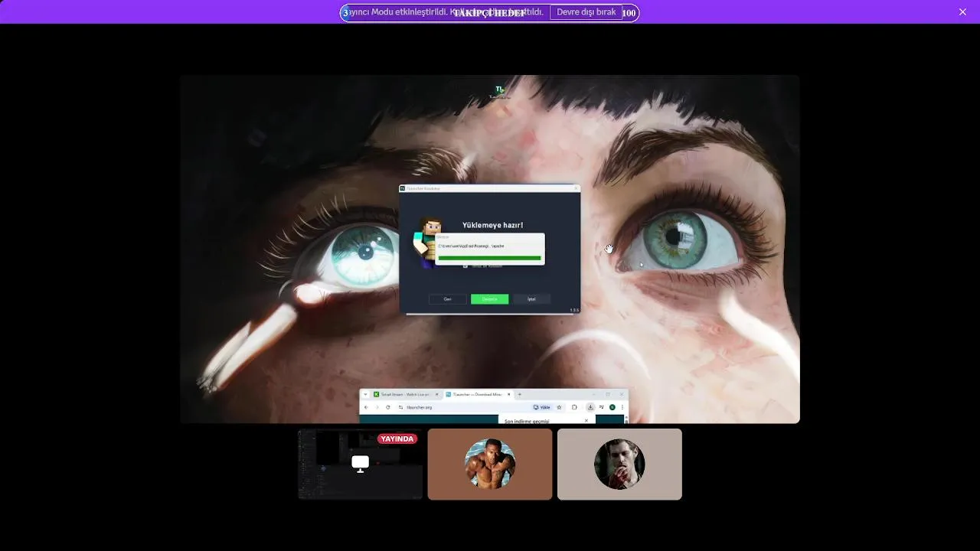Dismiss the purple streamer mode banner

coord(962,12)
